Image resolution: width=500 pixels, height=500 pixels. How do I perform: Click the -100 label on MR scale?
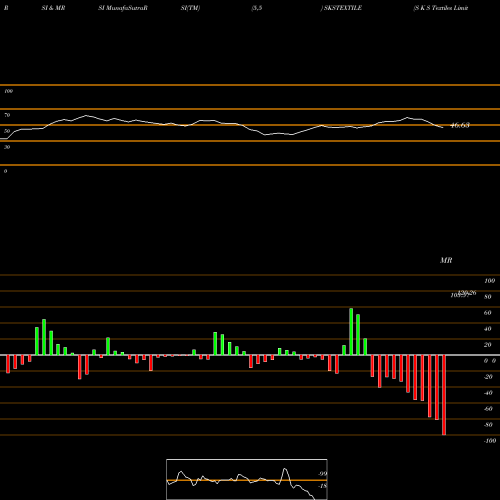pyautogui.click(x=490, y=441)
